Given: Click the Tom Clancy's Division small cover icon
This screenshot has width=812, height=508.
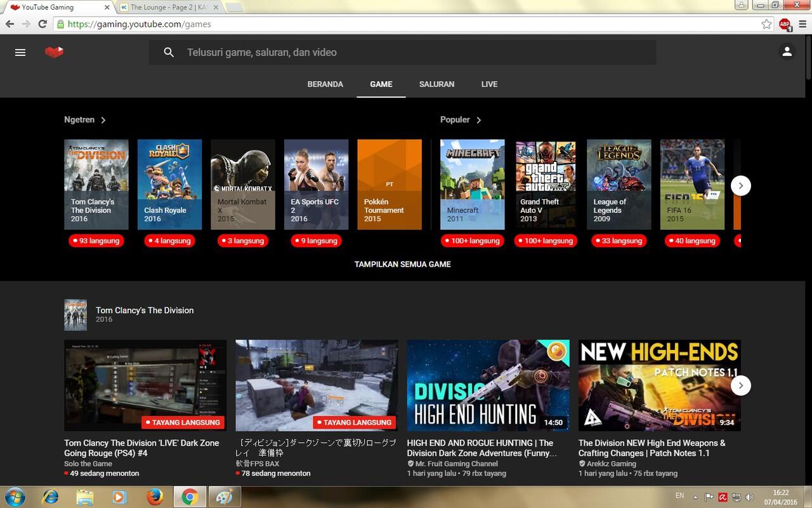Looking at the screenshot, I should point(75,315).
